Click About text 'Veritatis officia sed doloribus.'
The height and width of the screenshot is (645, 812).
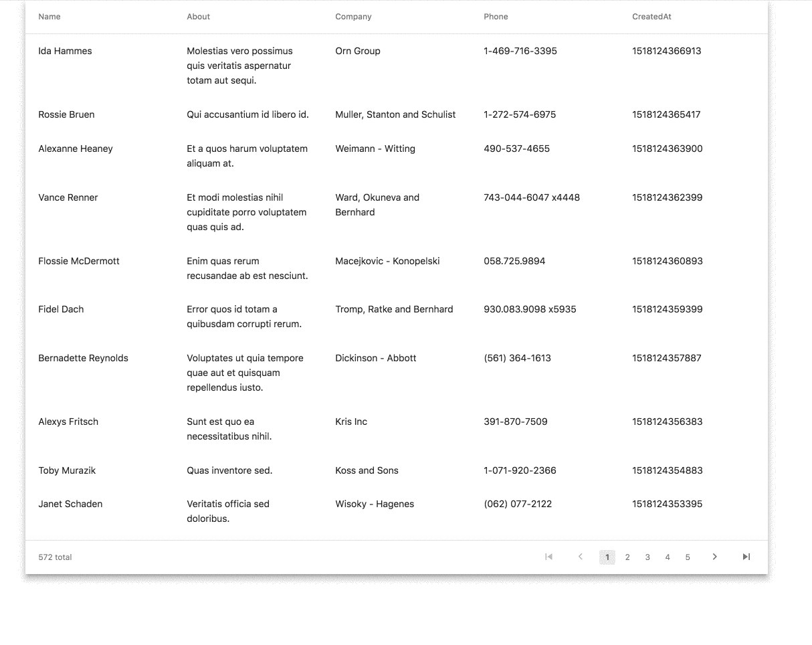pos(228,511)
